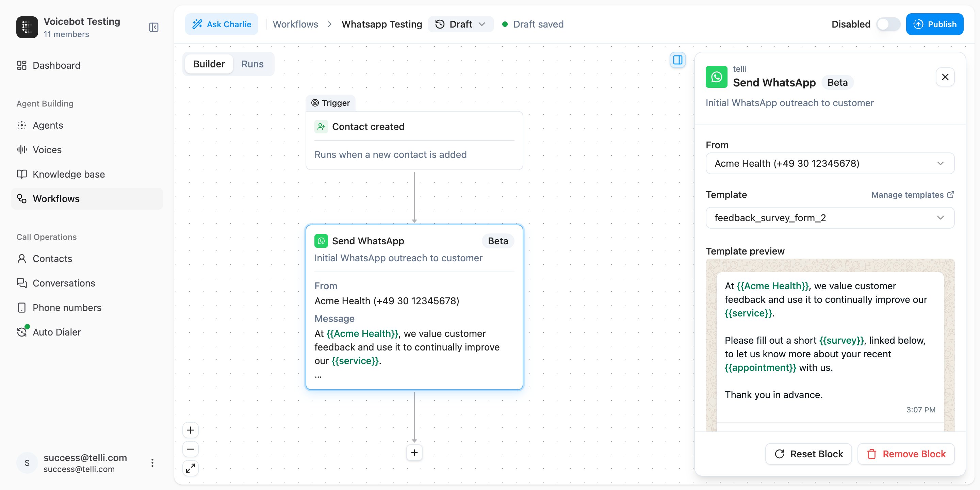
Task: Collapse the left sidebar panel icon
Action: (154, 27)
